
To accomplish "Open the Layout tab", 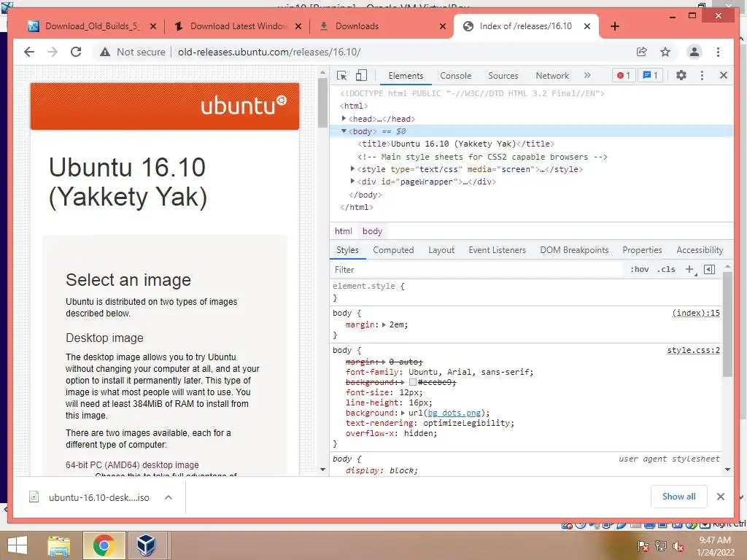I will [x=441, y=250].
